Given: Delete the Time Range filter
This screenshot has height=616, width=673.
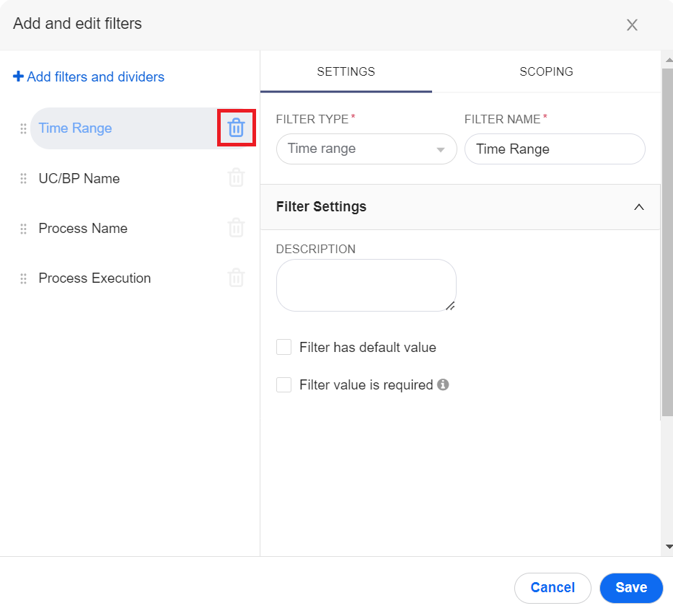Looking at the screenshot, I should [x=236, y=128].
